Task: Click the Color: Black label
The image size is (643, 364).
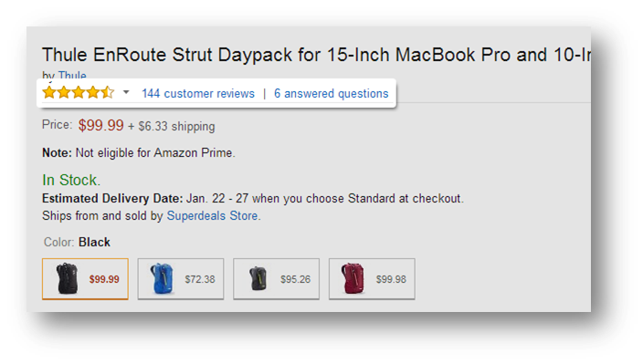Action: tap(77, 242)
